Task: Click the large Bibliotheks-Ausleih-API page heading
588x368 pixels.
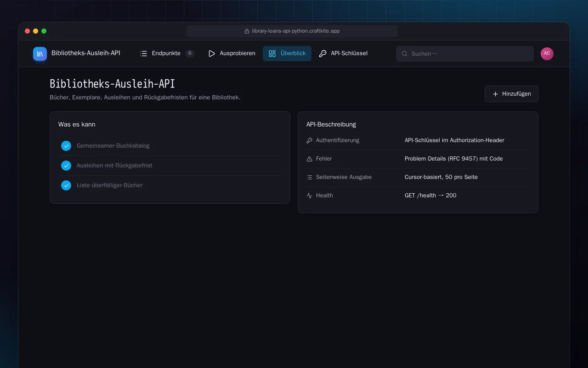Action: pyautogui.click(x=112, y=84)
